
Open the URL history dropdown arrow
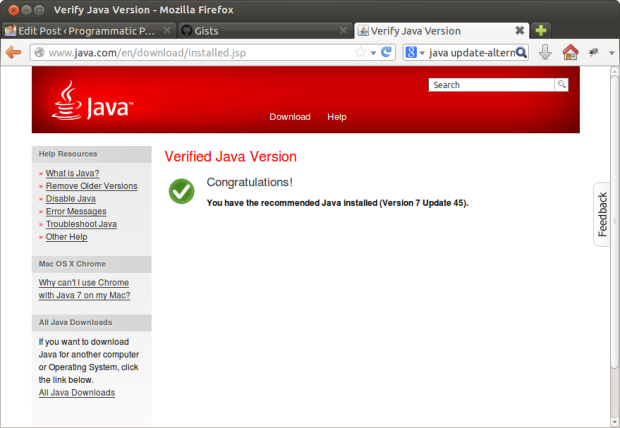coord(373,53)
